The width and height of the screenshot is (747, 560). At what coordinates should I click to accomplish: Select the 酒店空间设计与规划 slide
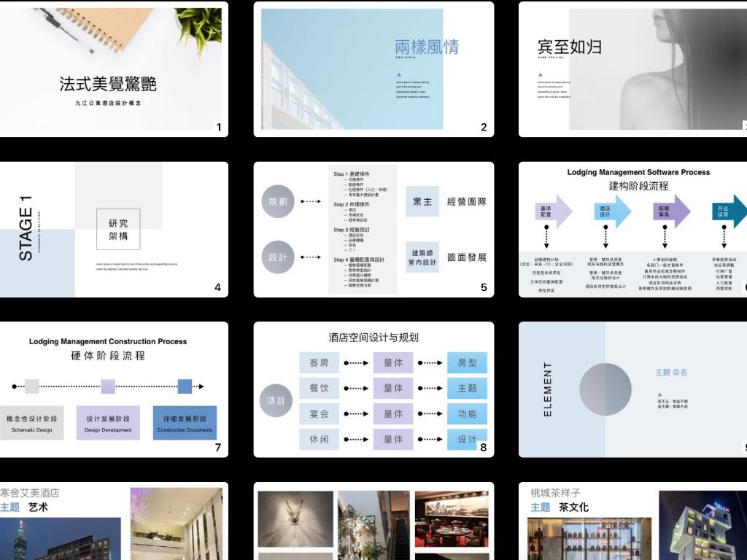click(373, 389)
